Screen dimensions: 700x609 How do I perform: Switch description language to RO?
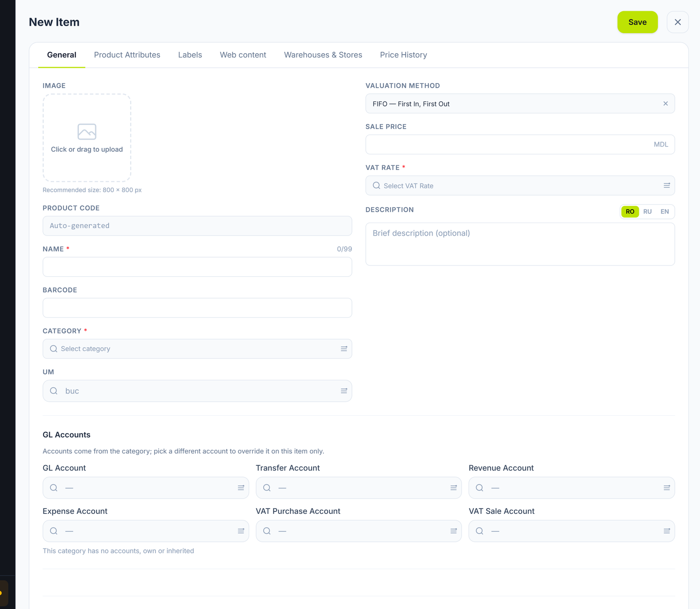pyautogui.click(x=630, y=211)
